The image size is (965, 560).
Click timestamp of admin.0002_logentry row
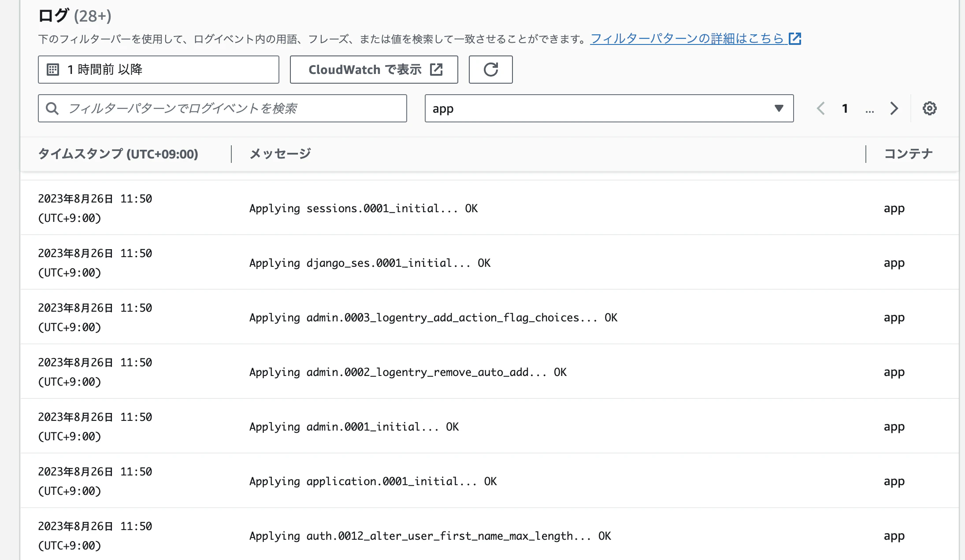95,372
